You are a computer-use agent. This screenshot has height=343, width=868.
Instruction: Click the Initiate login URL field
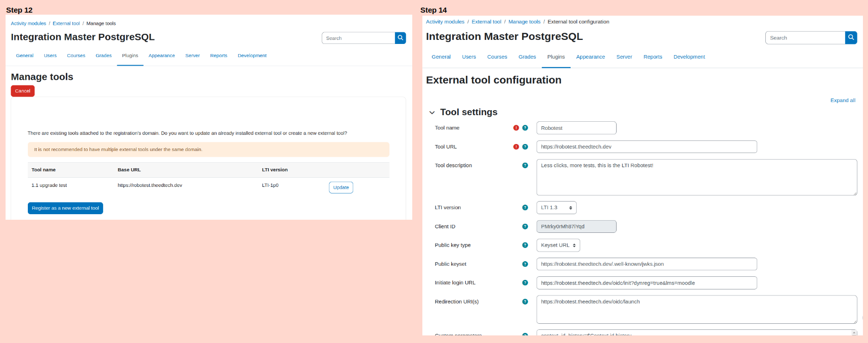tap(646, 283)
